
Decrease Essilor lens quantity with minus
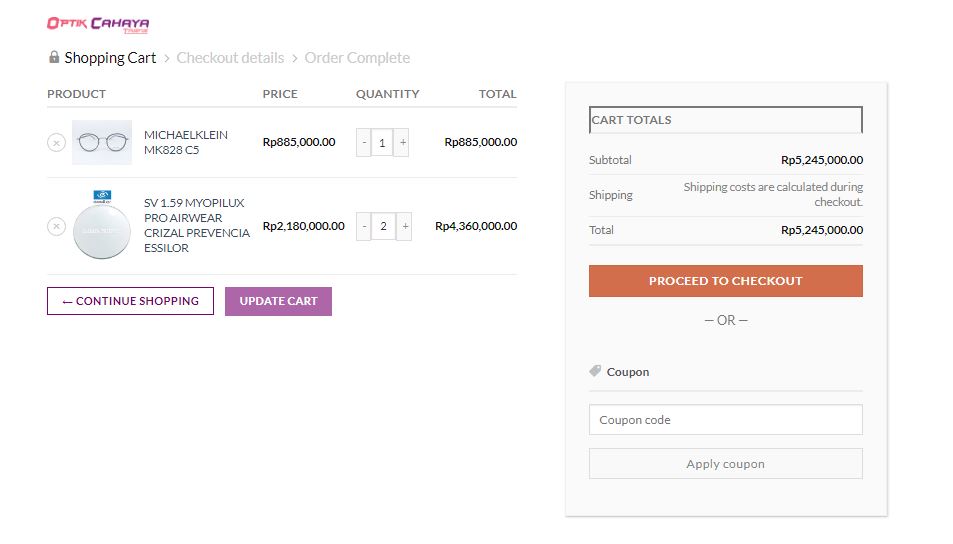[x=364, y=227]
